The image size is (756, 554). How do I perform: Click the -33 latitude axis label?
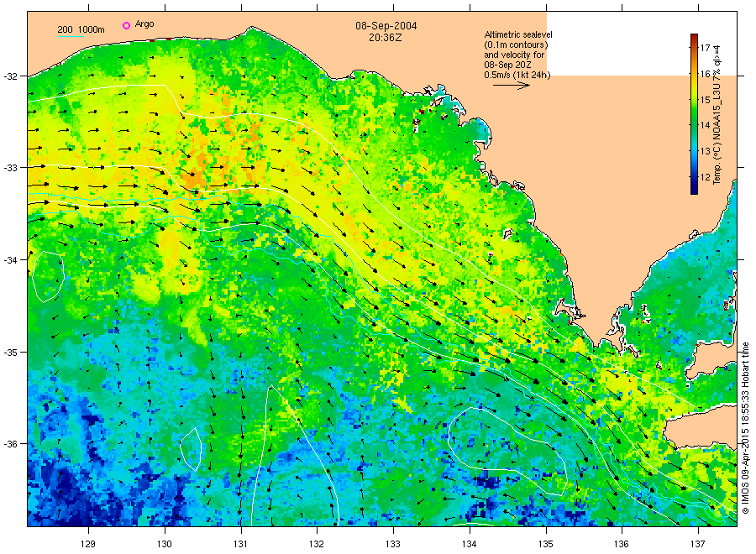10,168
